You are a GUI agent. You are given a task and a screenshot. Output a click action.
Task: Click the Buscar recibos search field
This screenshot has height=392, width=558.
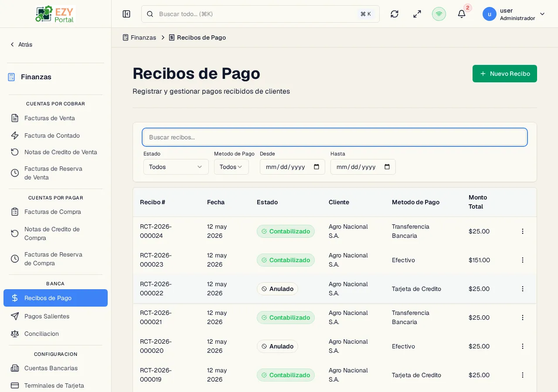click(335, 137)
